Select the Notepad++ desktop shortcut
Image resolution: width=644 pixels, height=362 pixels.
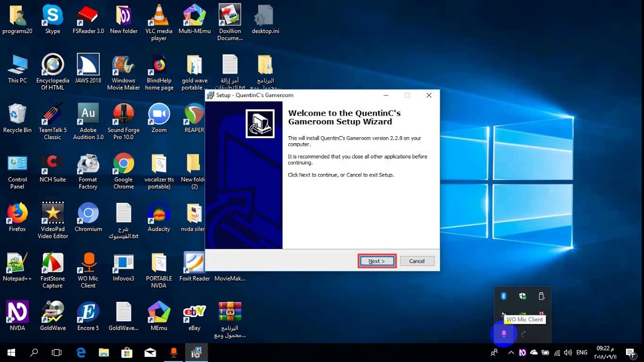[x=18, y=267]
